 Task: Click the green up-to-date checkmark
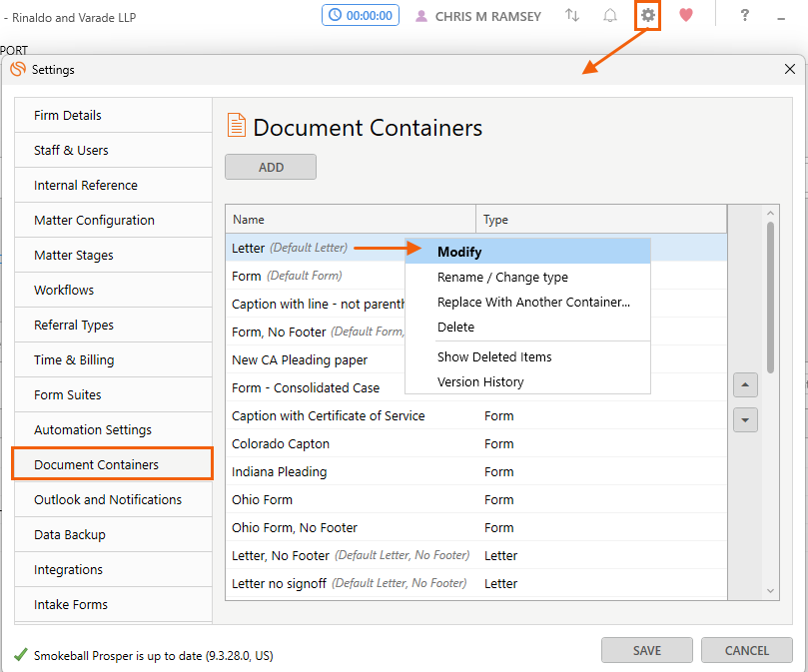click(21, 655)
